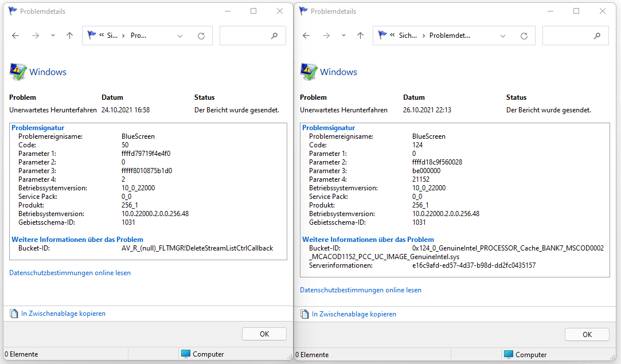This screenshot has width=621, height=364.
Task: Select Parameter 4 value '21152'
Action: (421, 179)
